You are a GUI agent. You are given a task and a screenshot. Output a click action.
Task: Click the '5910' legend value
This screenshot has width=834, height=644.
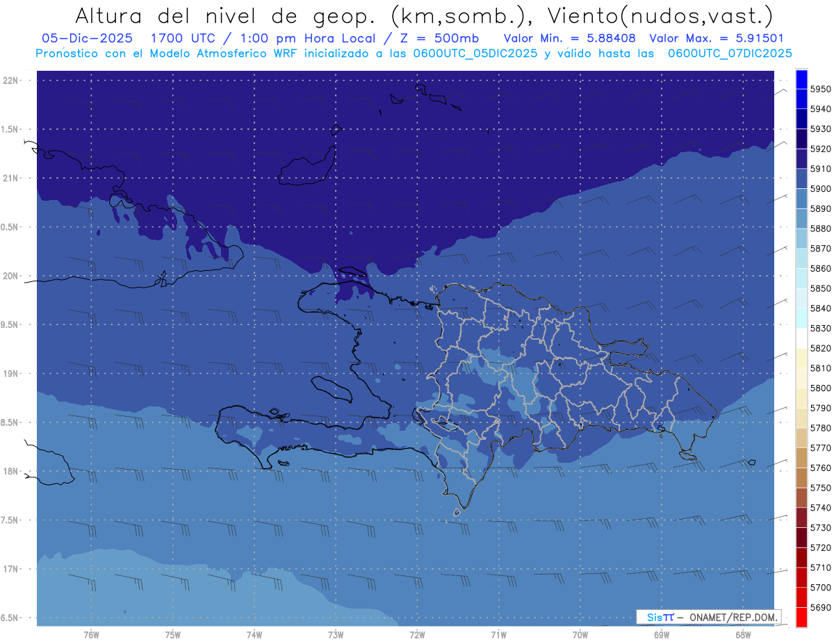(821, 169)
